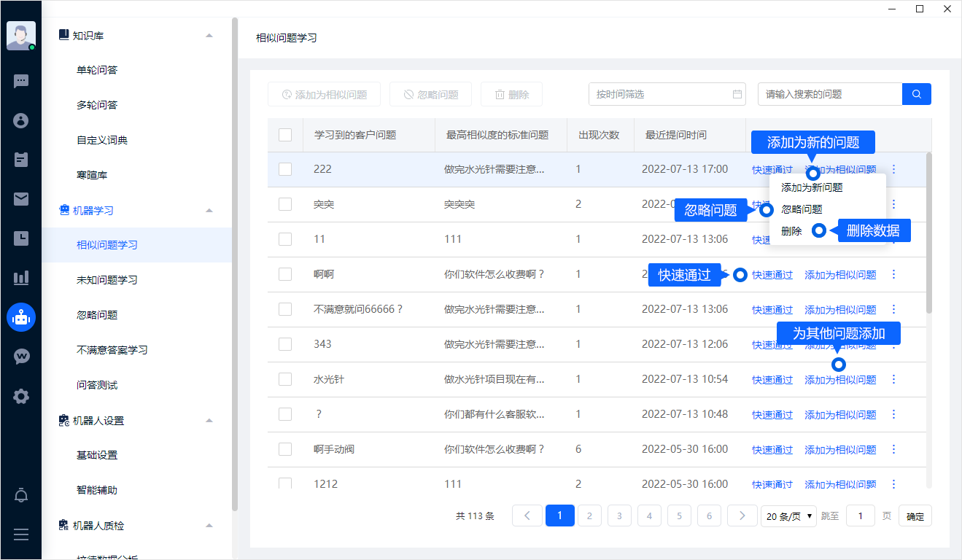This screenshot has width=962, height=560.
Task: Open 单轮问答 in the sidebar
Action: coord(97,70)
